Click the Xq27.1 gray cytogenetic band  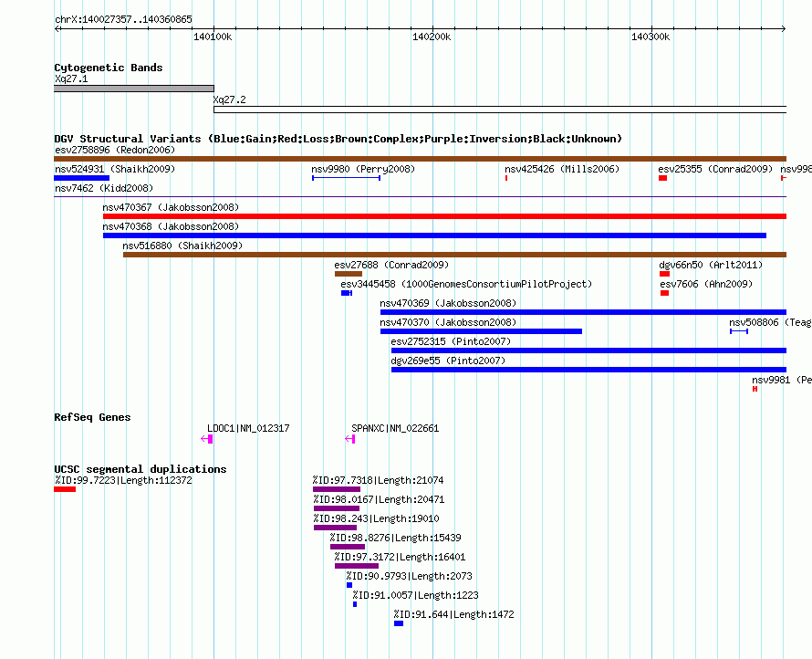pyautogui.click(x=133, y=89)
